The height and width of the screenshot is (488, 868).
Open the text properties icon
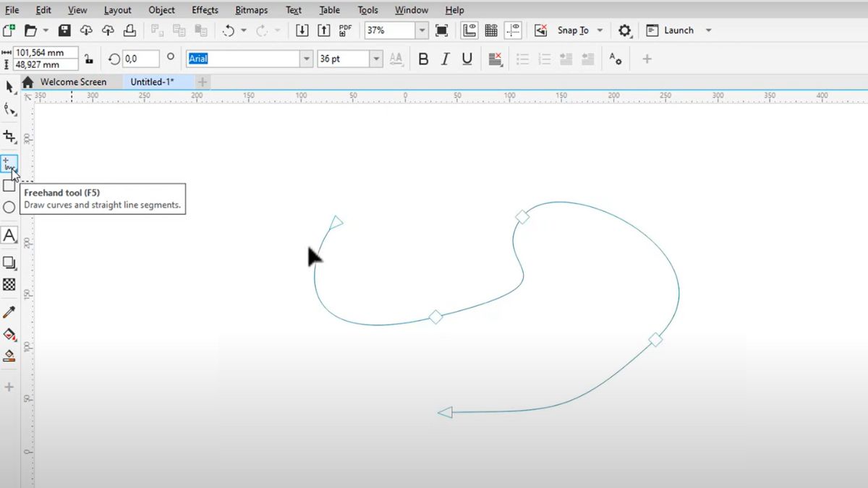click(616, 59)
